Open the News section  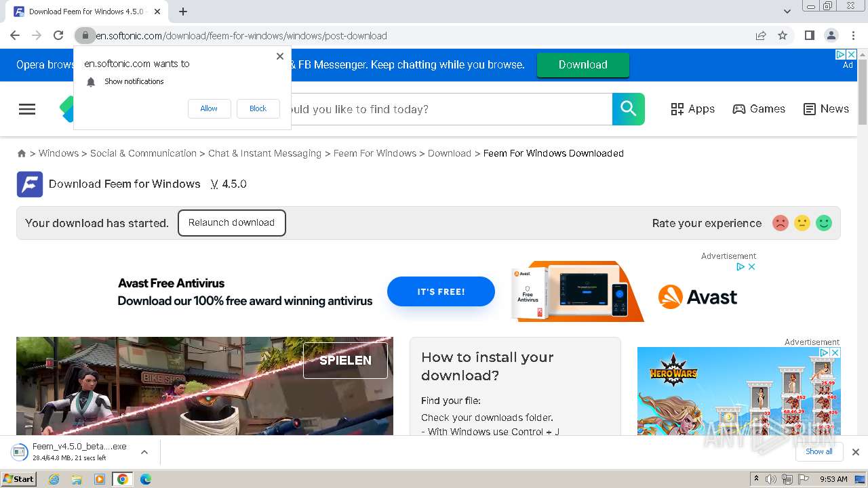click(x=826, y=109)
